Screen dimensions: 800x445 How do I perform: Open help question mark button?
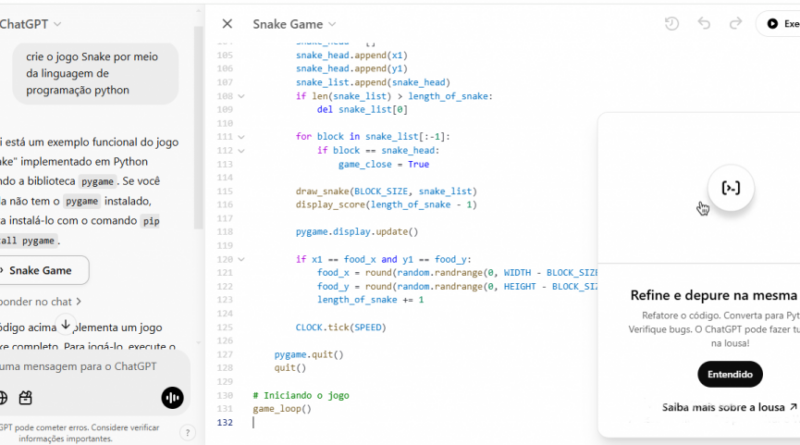coord(187,433)
